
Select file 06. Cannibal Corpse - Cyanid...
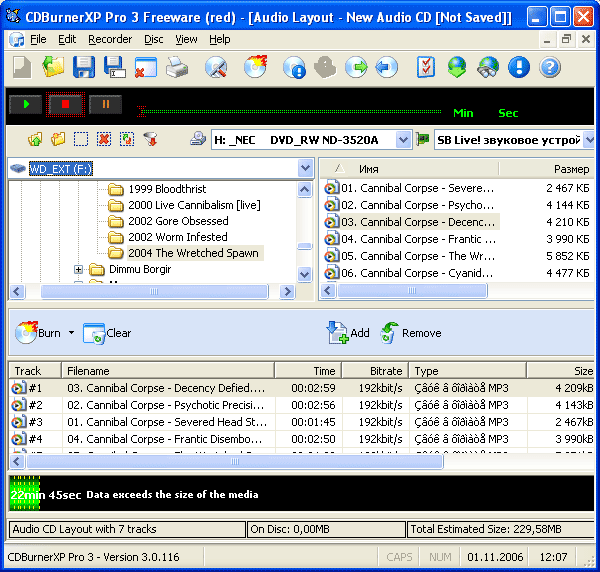[409, 273]
